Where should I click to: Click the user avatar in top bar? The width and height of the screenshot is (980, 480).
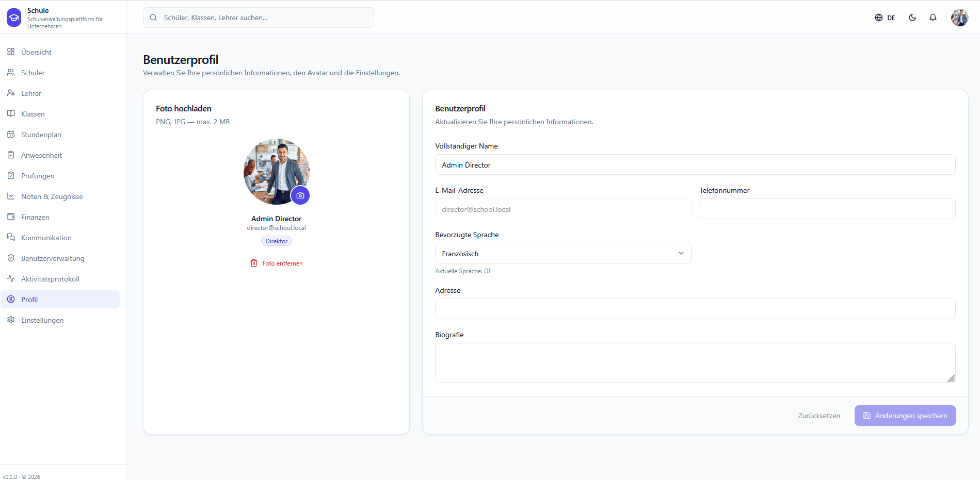[x=960, y=18]
